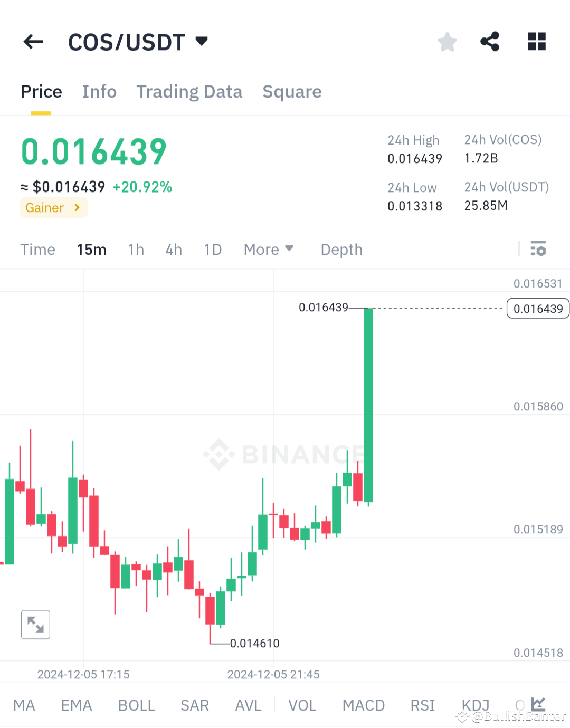
Task: Expand the More timeframe dropdown
Action: 269,249
